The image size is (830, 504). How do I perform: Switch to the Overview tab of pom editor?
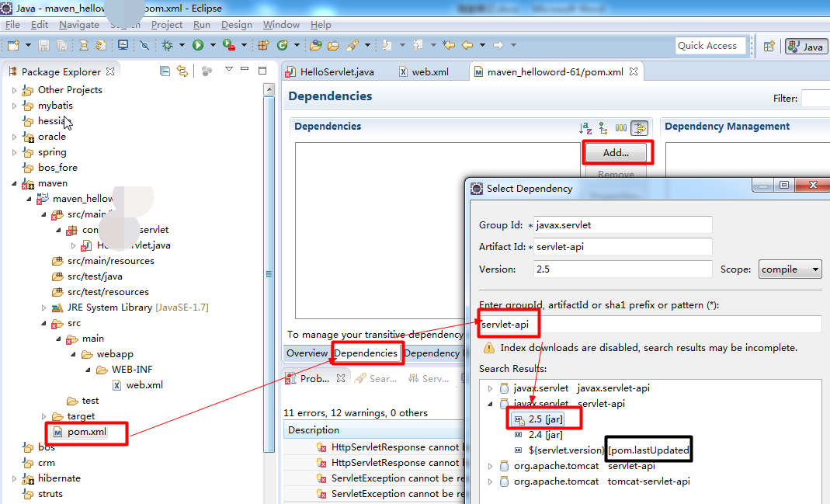click(x=307, y=353)
